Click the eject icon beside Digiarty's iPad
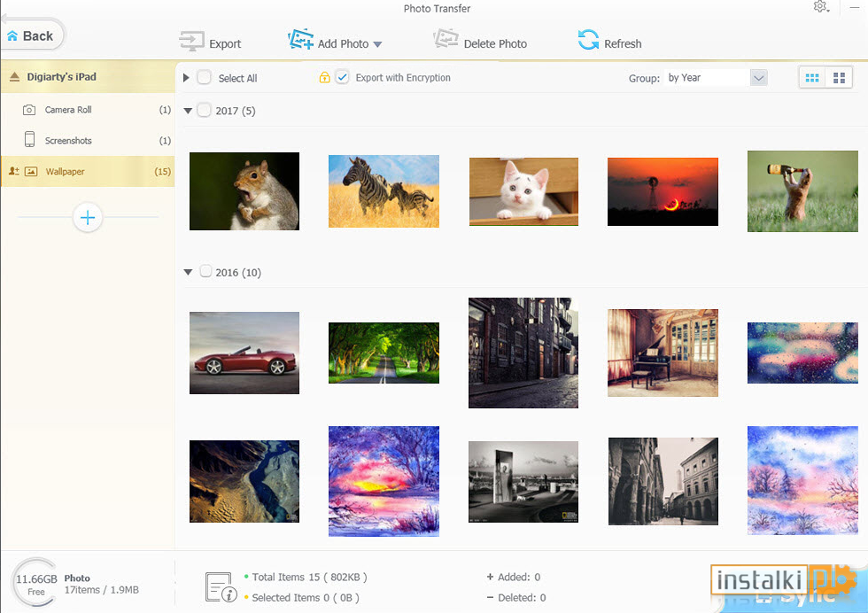 click(14, 76)
